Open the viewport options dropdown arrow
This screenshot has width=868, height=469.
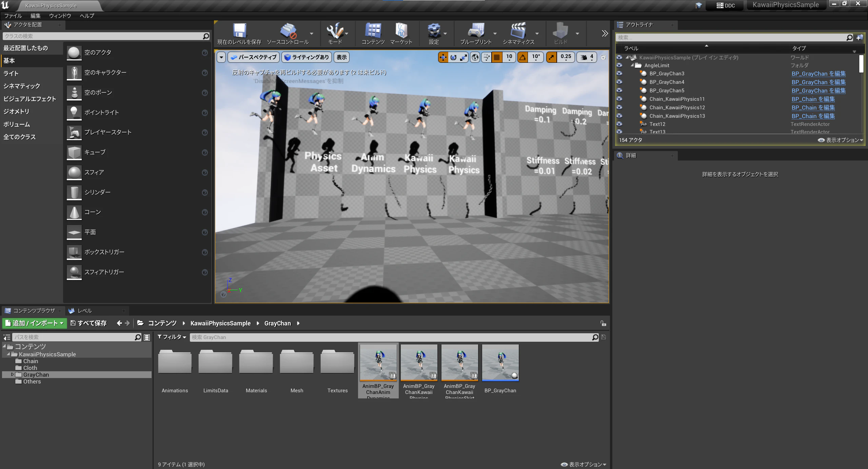tap(221, 57)
